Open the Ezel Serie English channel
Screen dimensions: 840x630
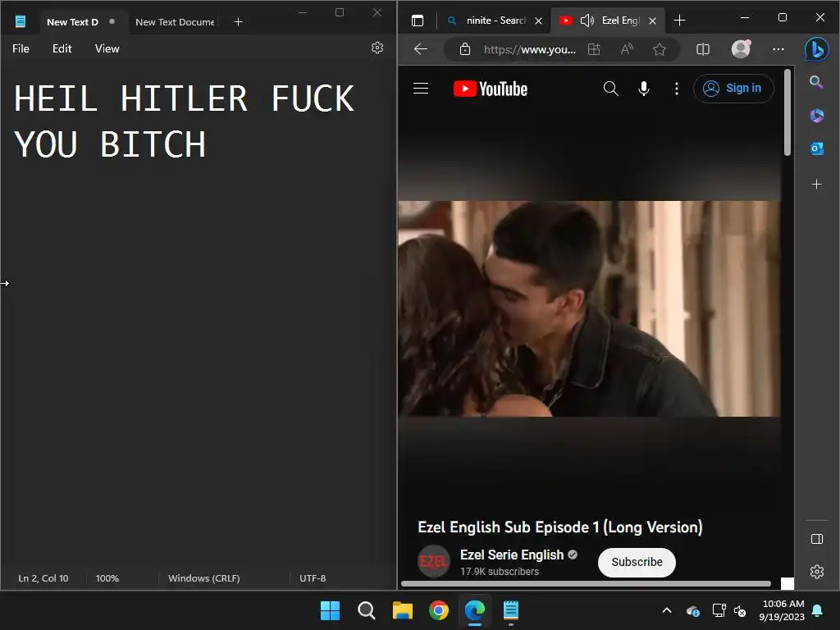pos(512,555)
